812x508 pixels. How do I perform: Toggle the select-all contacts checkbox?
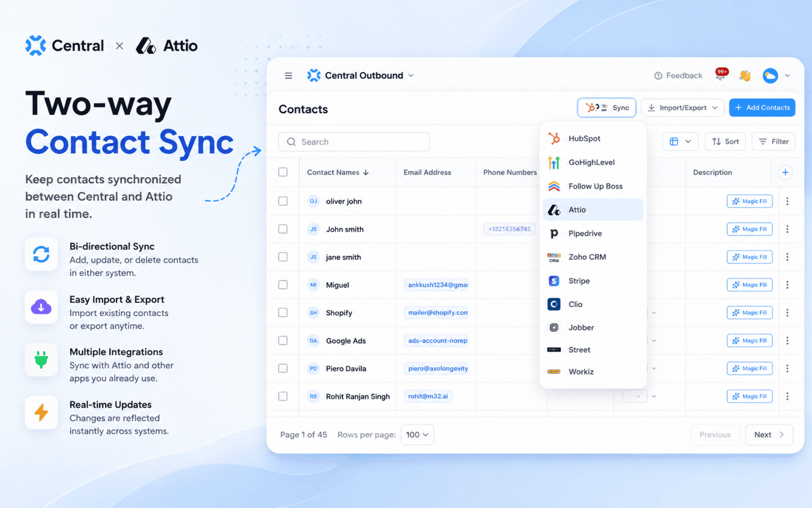tap(283, 172)
